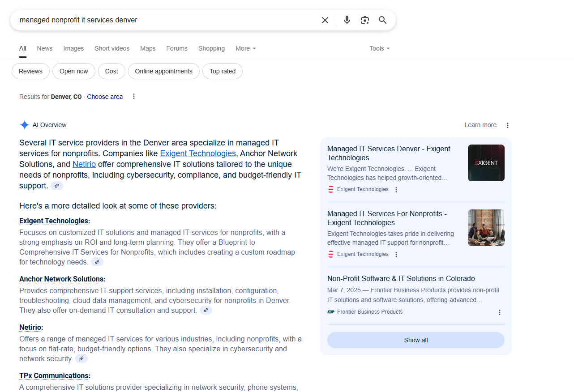Open source link icon after Anchor Network description
This screenshot has height=392, width=574.
[206, 310]
